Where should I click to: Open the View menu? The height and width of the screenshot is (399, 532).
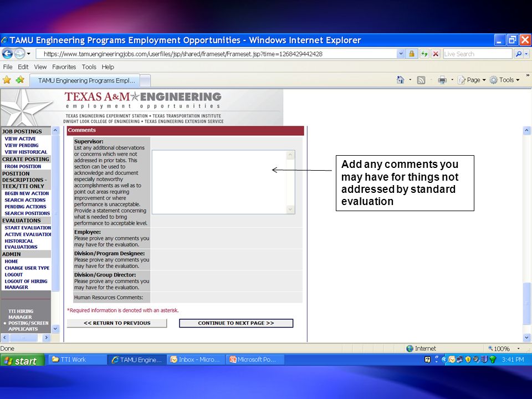pos(40,67)
